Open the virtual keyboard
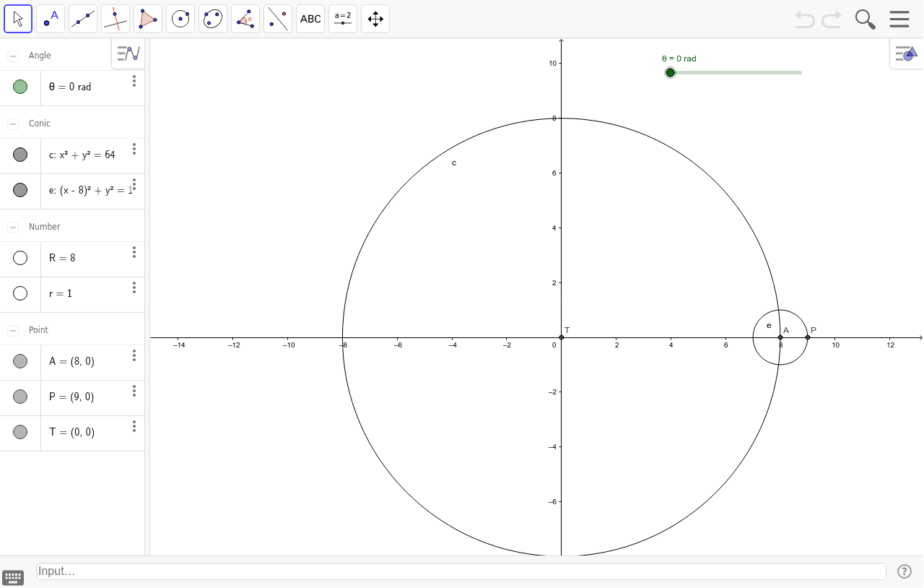Screen dimensions: 924x588 pyautogui.click(x=13, y=577)
